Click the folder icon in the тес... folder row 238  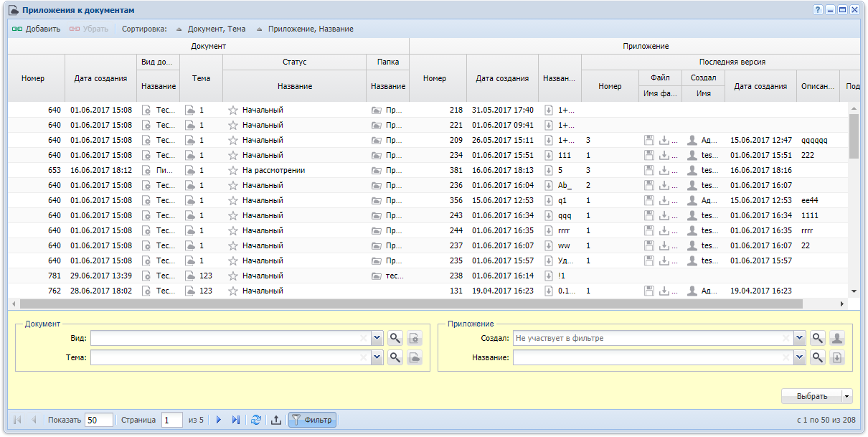[377, 276]
